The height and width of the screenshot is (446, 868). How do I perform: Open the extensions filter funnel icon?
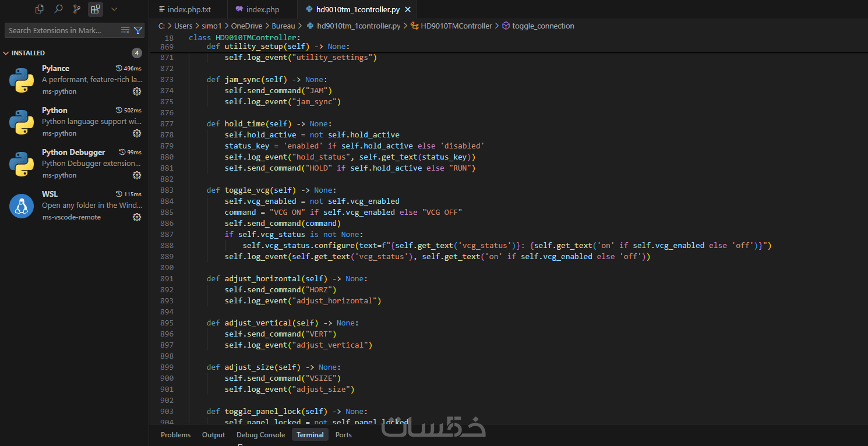coord(138,30)
